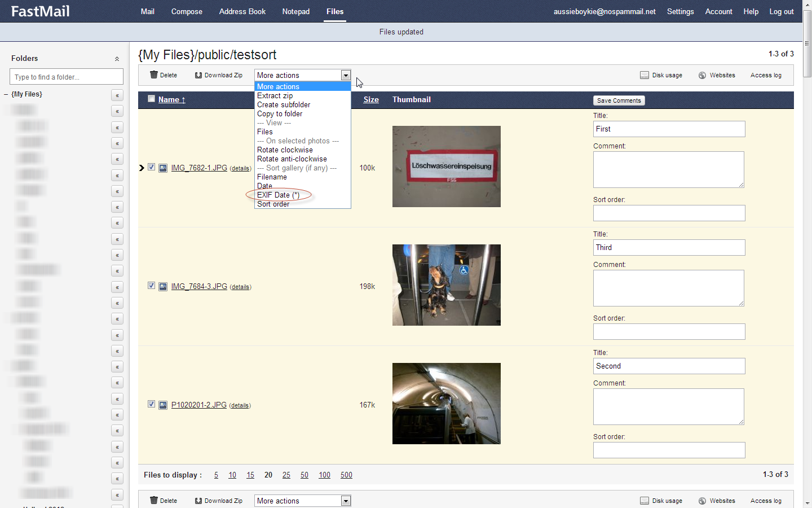Click the arrow button next to {My Files}
This screenshot has height=508, width=812.
[117, 95]
